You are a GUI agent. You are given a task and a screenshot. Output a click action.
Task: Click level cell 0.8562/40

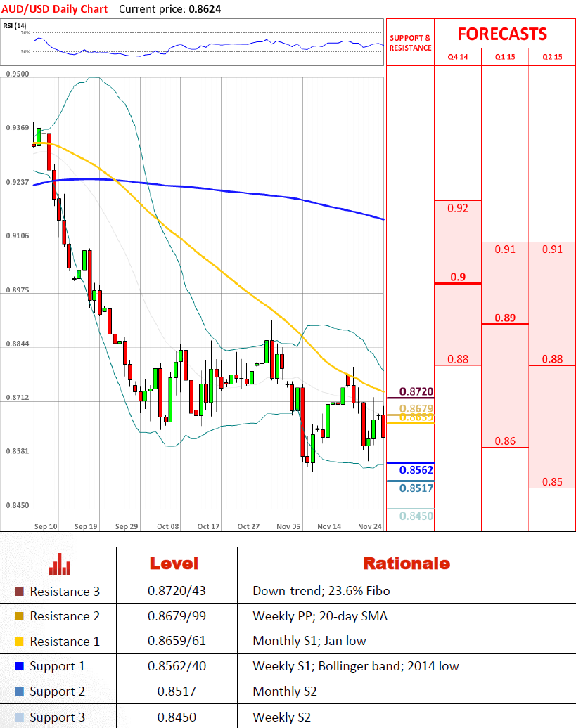[x=177, y=665]
